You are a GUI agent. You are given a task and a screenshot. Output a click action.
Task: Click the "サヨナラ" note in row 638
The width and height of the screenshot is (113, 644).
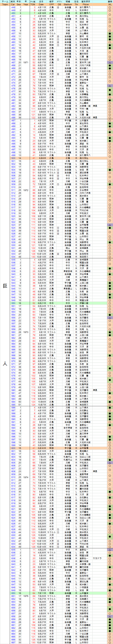click(97, 558)
